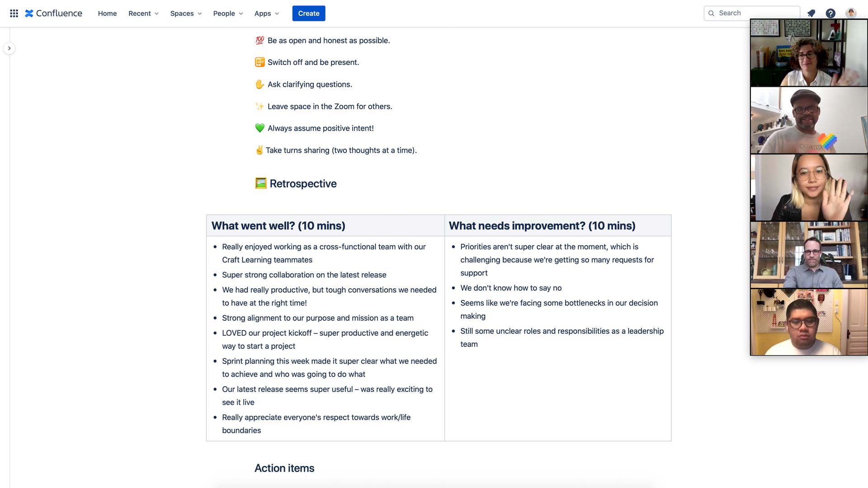868x488 pixels.
Task: Open the Spaces dropdown menu
Action: coord(186,13)
